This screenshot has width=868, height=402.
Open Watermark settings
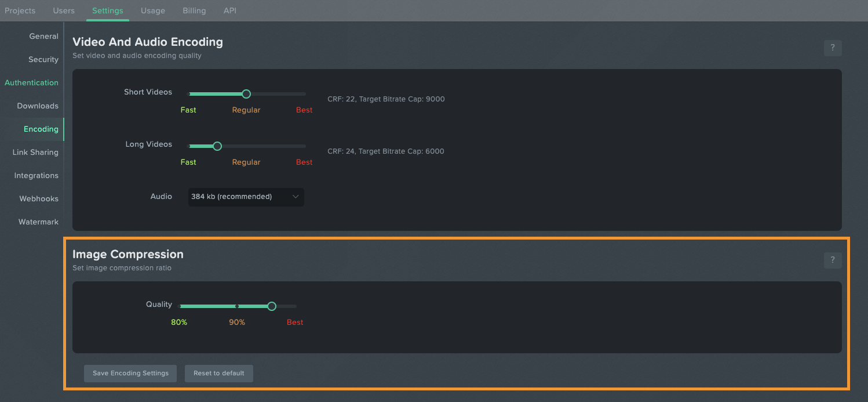coord(38,222)
